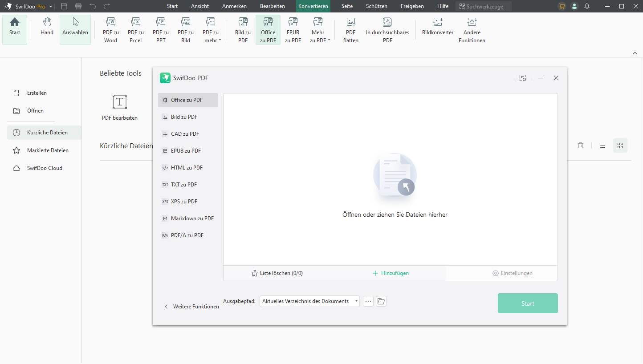Choose Markdown zu PDF option

pos(188,218)
